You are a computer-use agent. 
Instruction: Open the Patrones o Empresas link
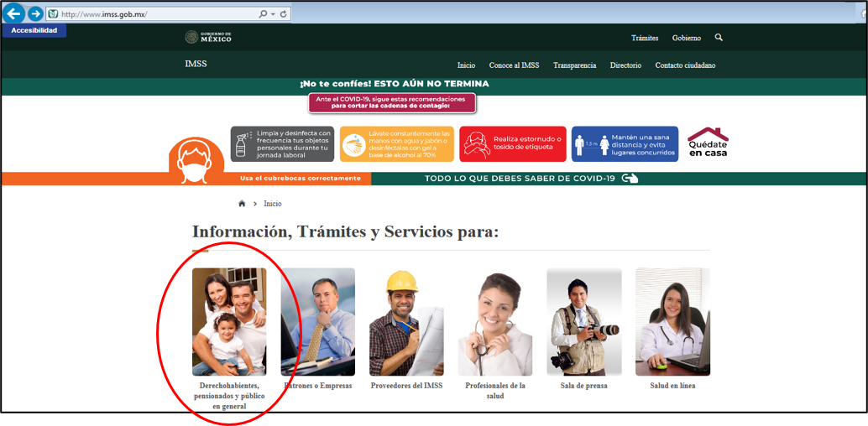pyautogui.click(x=318, y=386)
